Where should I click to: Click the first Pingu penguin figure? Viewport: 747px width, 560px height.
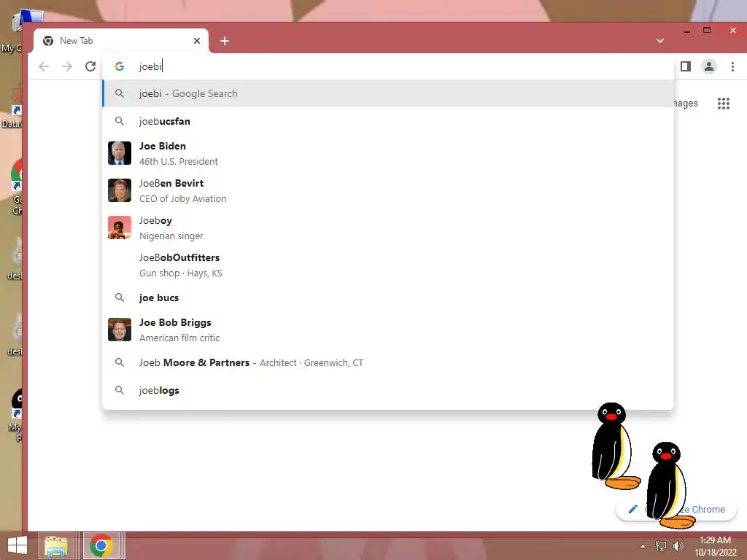coord(614,446)
